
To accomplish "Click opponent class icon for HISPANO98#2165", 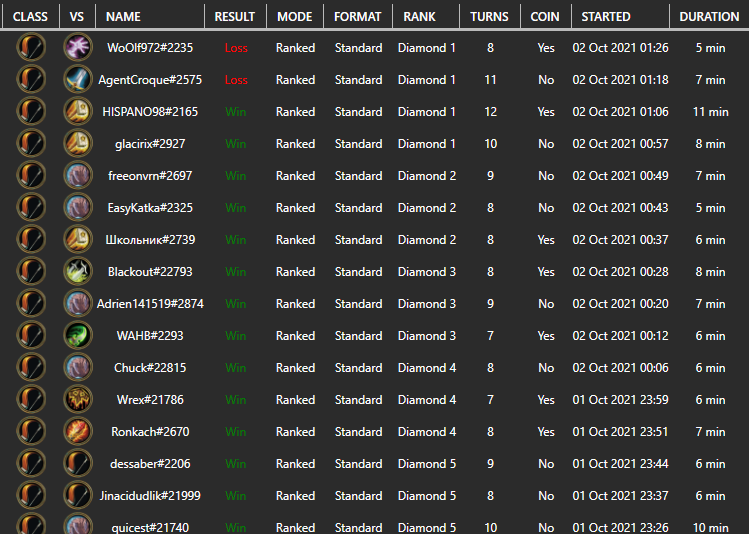I will click(77, 111).
